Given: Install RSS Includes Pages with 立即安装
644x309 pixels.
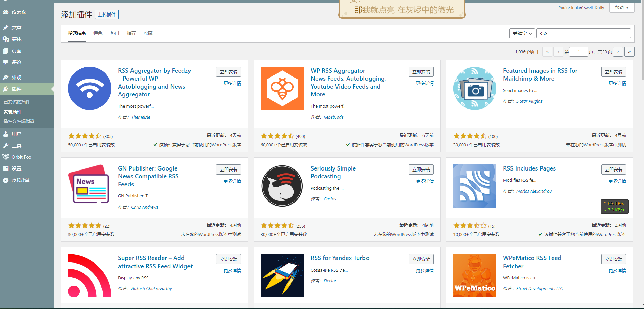Looking at the screenshot, I should [x=614, y=169].
